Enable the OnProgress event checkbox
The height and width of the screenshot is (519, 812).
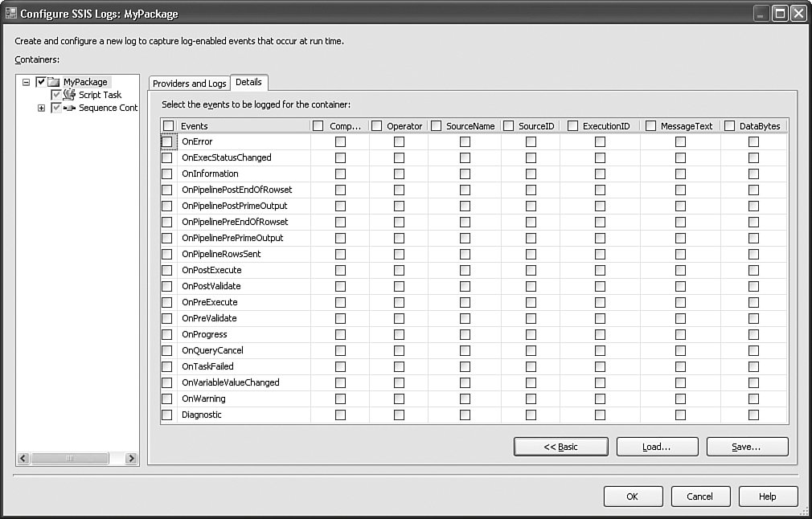[x=166, y=334]
